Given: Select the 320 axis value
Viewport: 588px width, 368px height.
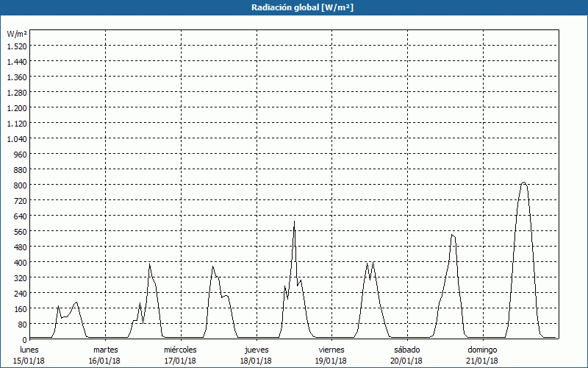Looking at the screenshot, I should click(21, 278).
